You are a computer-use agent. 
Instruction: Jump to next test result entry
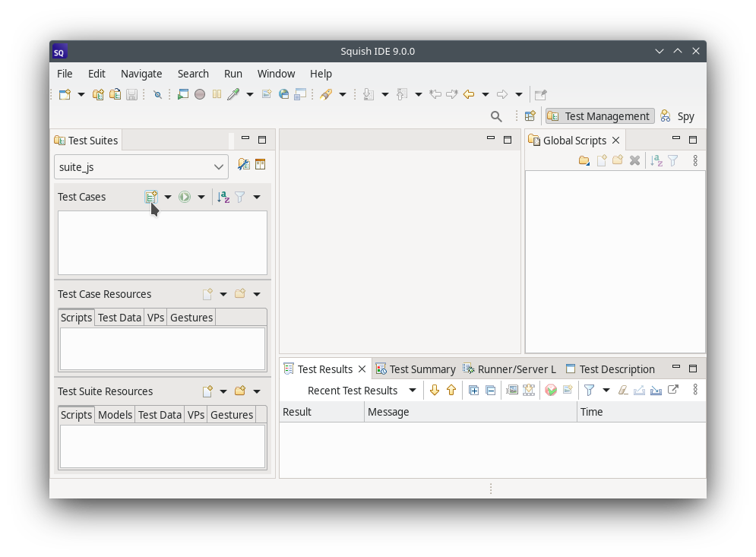click(433, 389)
